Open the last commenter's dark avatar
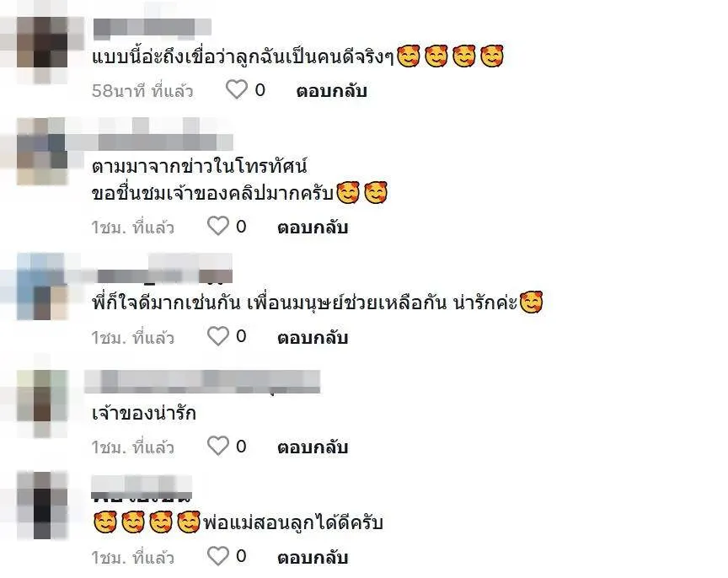The height and width of the screenshot is (578, 728). pos(42,505)
